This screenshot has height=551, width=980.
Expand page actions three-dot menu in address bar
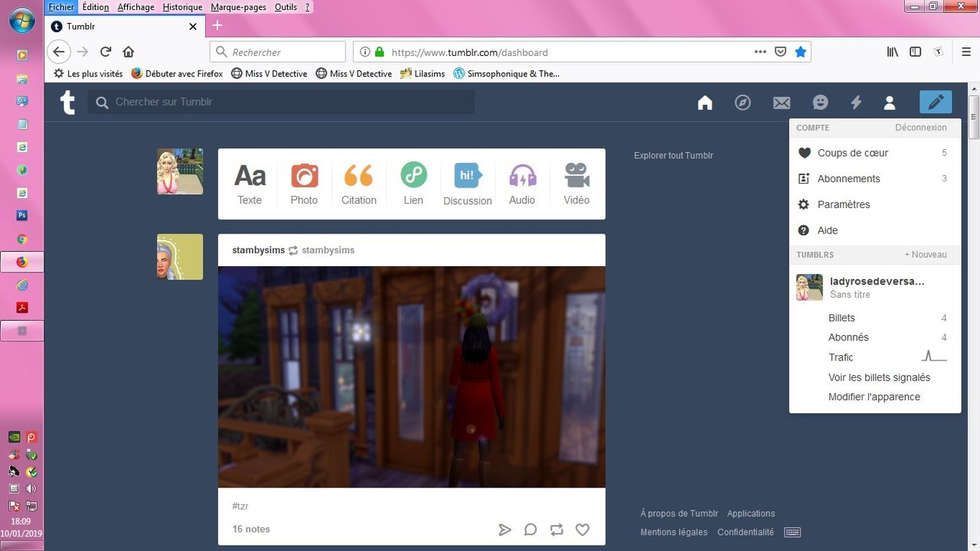759,52
